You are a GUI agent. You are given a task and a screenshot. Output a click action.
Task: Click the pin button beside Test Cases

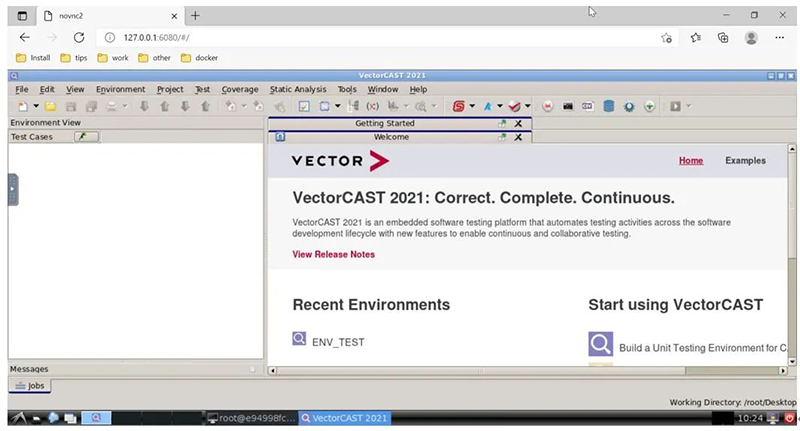(x=86, y=137)
